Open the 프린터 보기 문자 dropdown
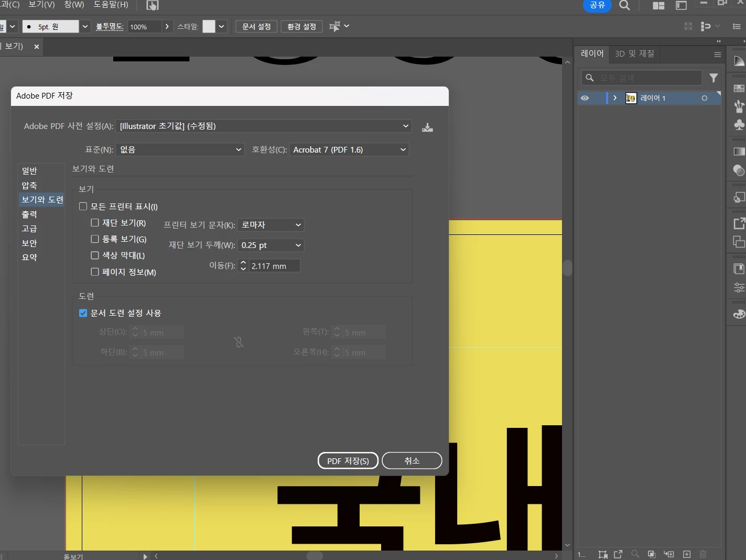This screenshot has width=746, height=560. (271, 225)
